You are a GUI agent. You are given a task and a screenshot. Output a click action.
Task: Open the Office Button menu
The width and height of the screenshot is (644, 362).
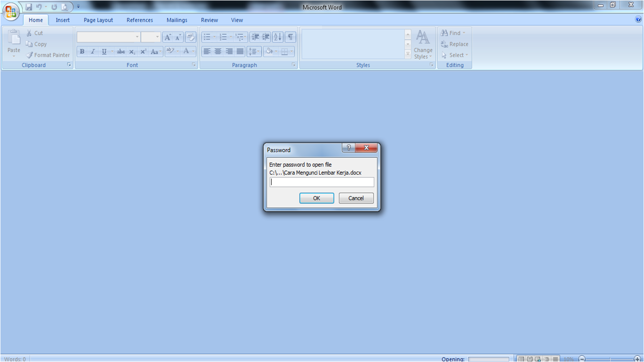[x=11, y=11]
